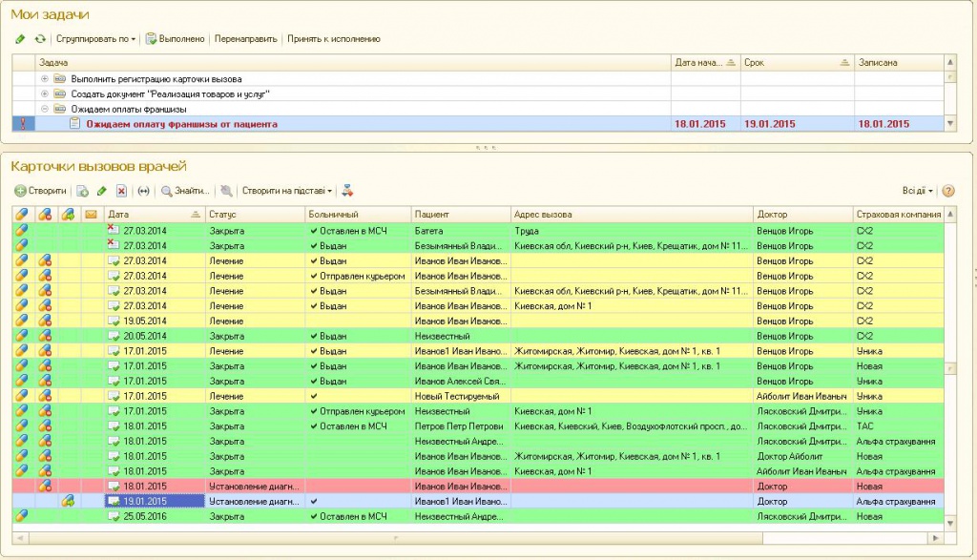Screen dimensions: 977x560
Task: Open the Сгруппировать по dropdown
Action: 96,38
